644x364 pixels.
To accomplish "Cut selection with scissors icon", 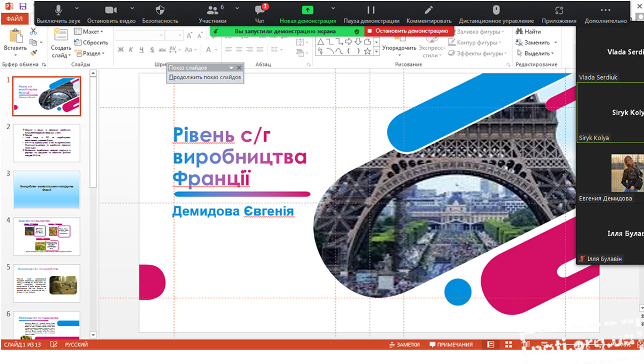I will click(x=33, y=31).
